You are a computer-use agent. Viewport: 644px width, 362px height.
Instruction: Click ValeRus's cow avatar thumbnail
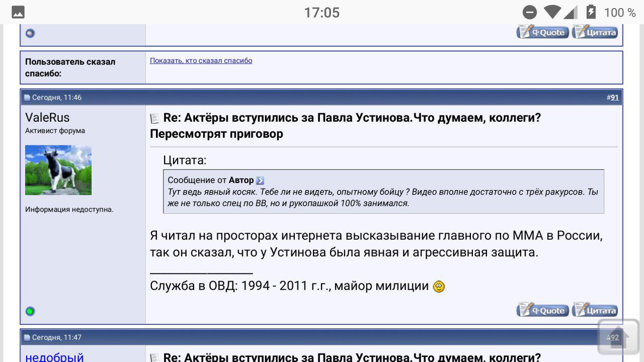58,170
